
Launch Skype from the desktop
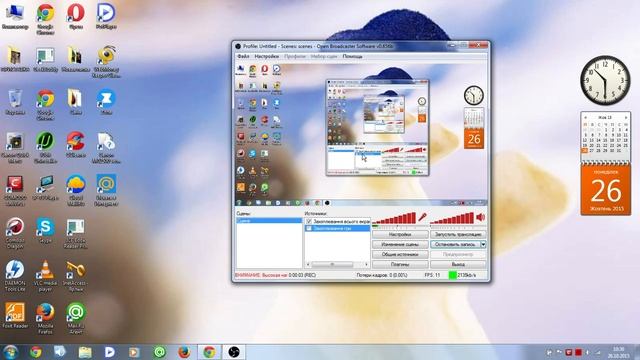point(45,231)
